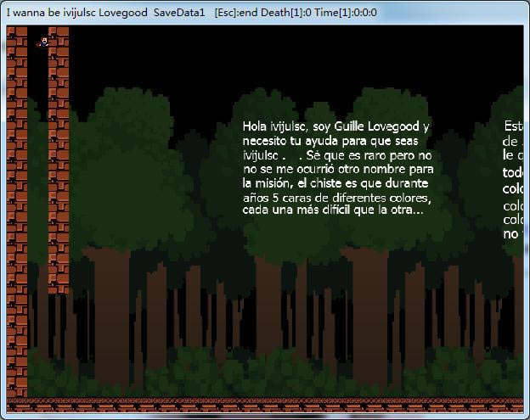Click the bottom end of the right brick pillar
Screen dimensions: 530x420
click(x=58, y=287)
